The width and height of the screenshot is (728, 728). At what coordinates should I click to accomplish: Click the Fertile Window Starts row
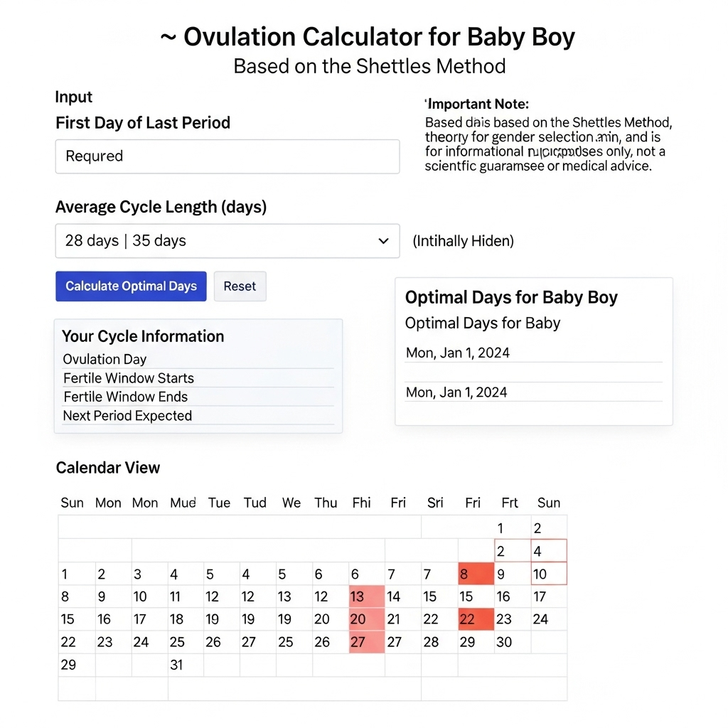pos(198,378)
